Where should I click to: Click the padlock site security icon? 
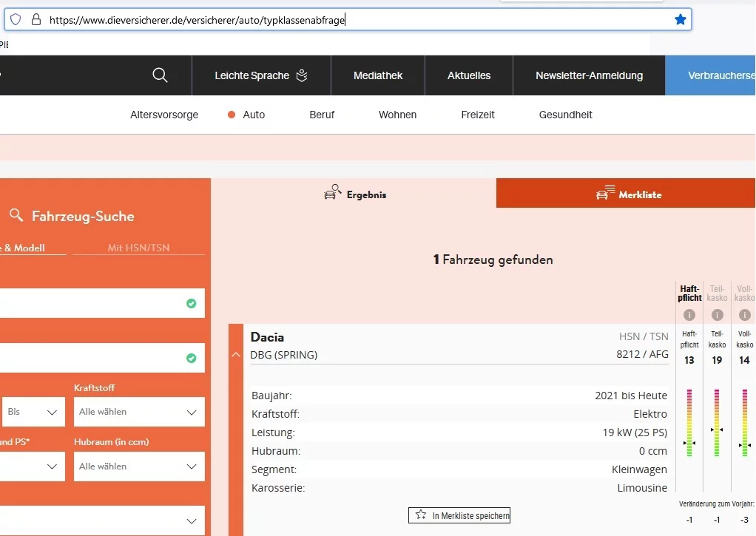tap(36, 19)
